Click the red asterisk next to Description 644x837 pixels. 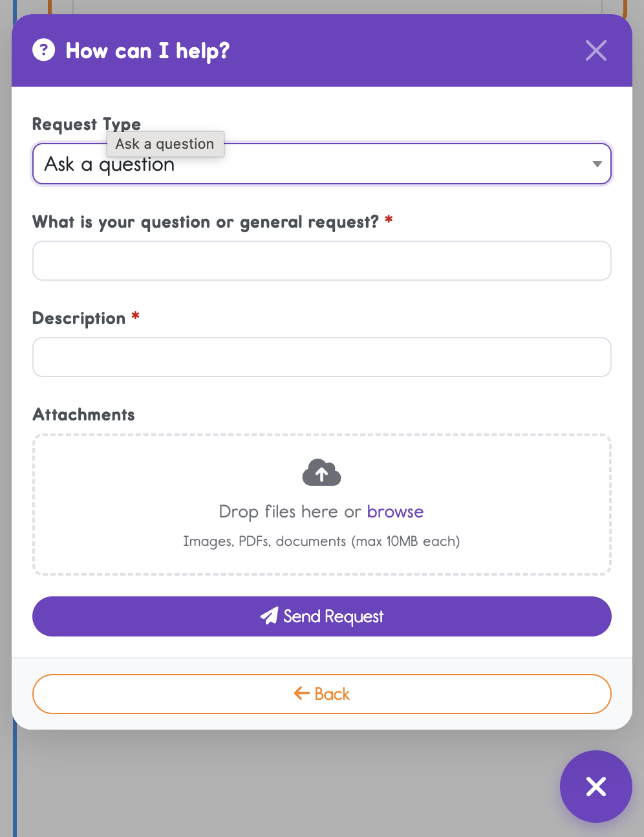[134, 316]
